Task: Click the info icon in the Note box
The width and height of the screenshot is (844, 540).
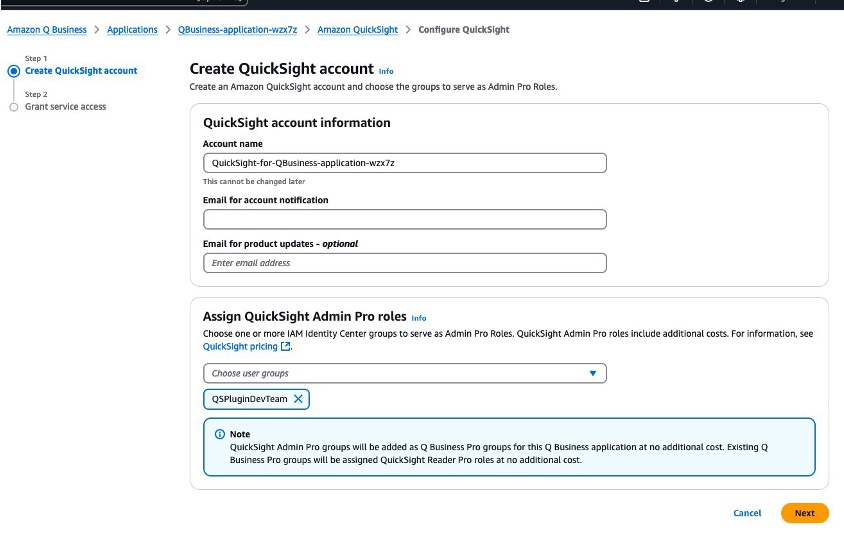Action: tap(220, 434)
